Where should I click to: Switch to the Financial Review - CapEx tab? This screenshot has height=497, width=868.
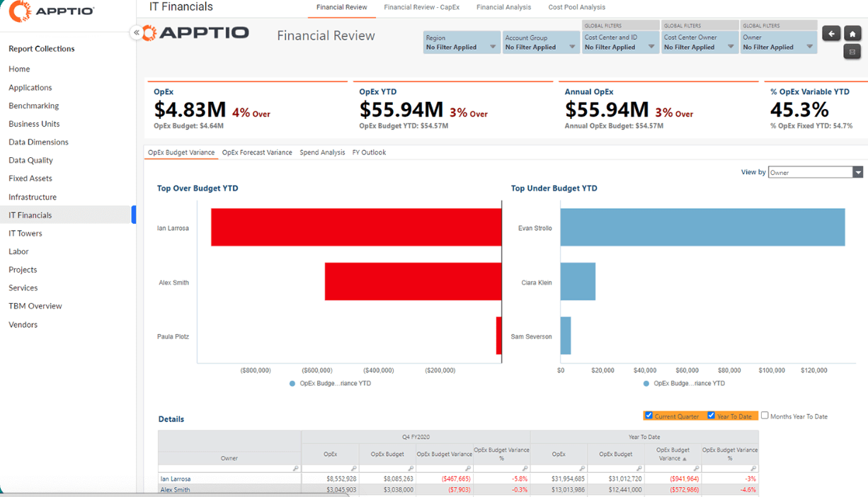click(x=421, y=7)
